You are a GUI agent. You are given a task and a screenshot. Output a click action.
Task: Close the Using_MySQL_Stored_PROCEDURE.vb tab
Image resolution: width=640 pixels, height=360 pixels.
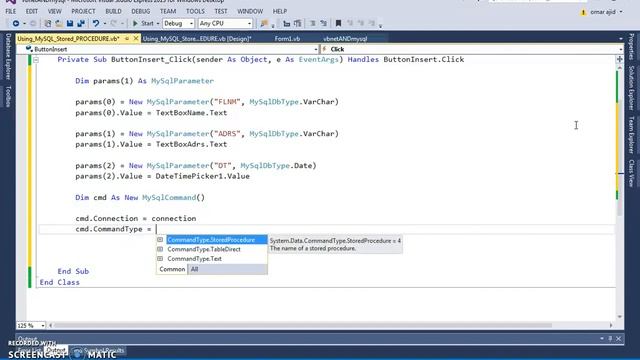point(136,38)
